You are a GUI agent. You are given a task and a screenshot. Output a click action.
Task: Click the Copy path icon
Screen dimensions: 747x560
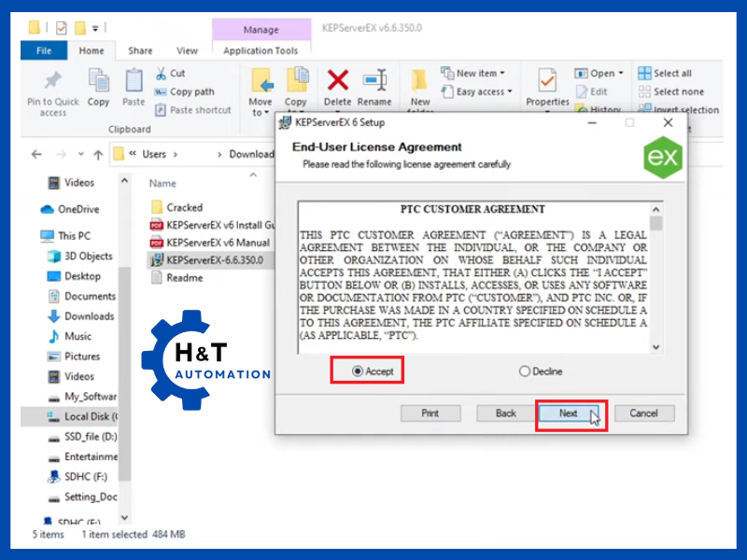[161, 91]
